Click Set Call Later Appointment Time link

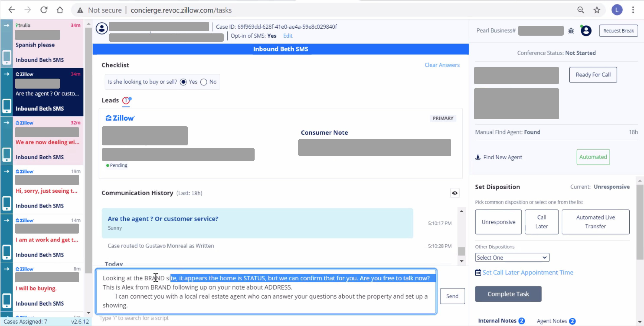(x=528, y=272)
